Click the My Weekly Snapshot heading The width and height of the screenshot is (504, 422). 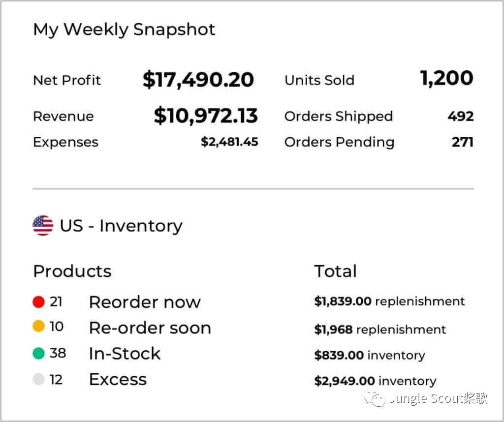[x=124, y=30]
